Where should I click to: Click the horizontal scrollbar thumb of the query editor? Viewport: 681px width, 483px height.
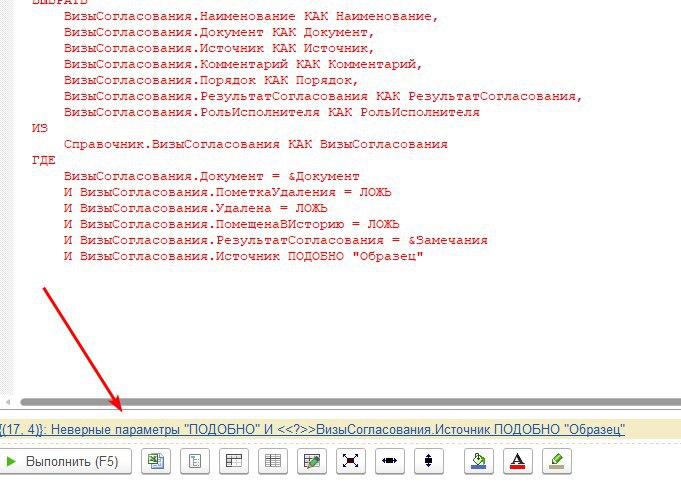[351, 402]
